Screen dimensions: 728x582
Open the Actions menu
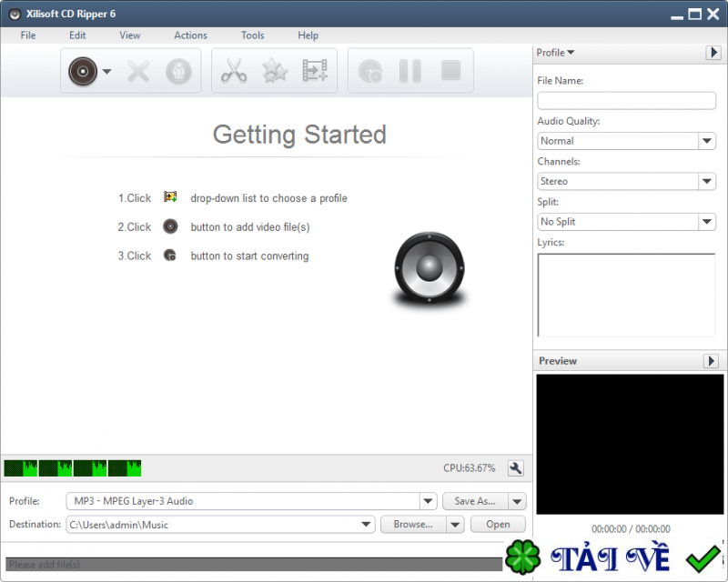click(x=190, y=35)
